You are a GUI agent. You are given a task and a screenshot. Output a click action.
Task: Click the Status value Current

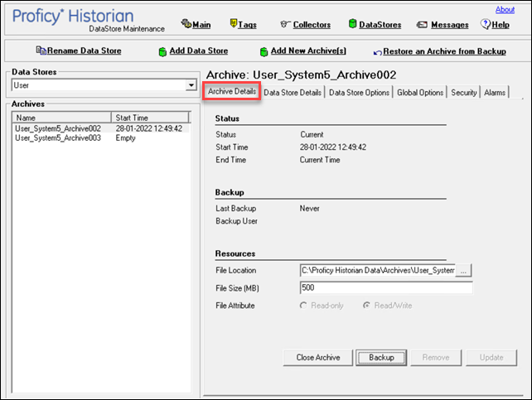click(x=312, y=135)
